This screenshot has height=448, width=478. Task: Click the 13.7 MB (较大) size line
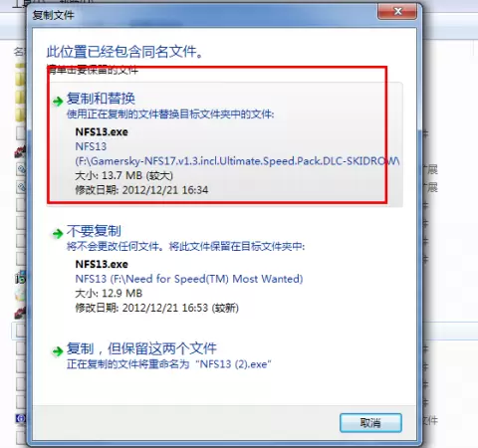tap(124, 175)
